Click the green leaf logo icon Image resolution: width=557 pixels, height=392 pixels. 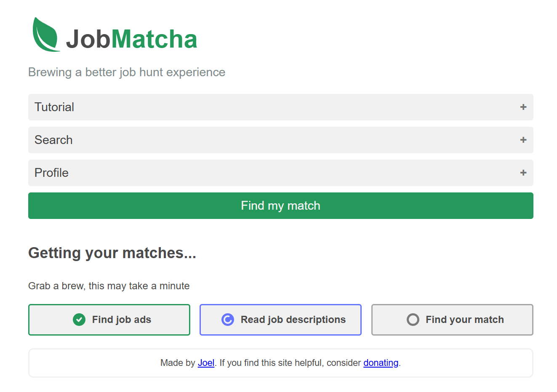pos(46,35)
